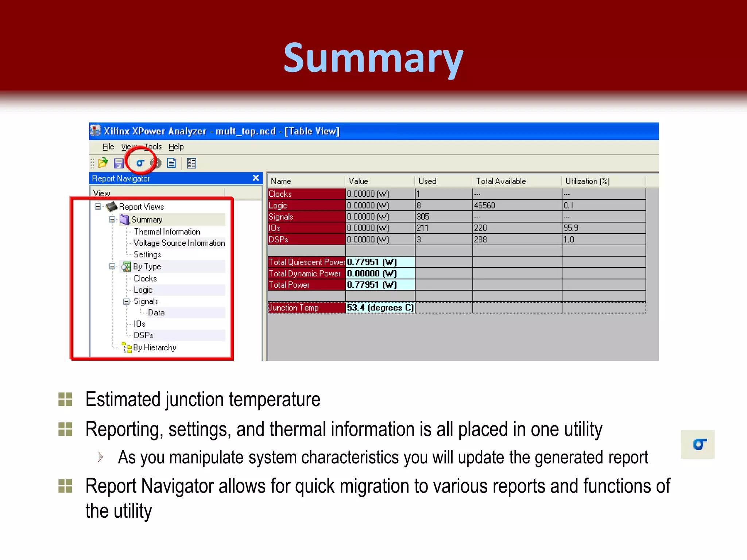This screenshot has width=747, height=560.
Task: Open the File menu
Action: point(108,147)
